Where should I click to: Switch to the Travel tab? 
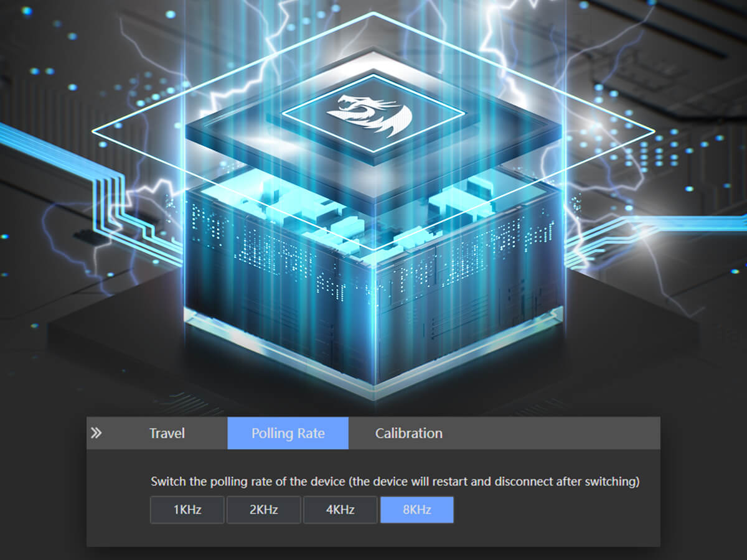click(167, 433)
